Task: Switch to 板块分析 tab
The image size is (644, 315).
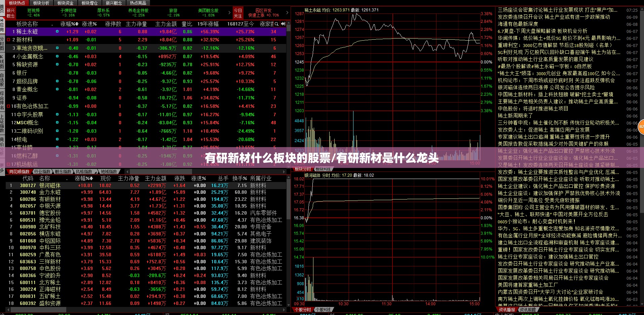Action: click(x=41, y=3)
